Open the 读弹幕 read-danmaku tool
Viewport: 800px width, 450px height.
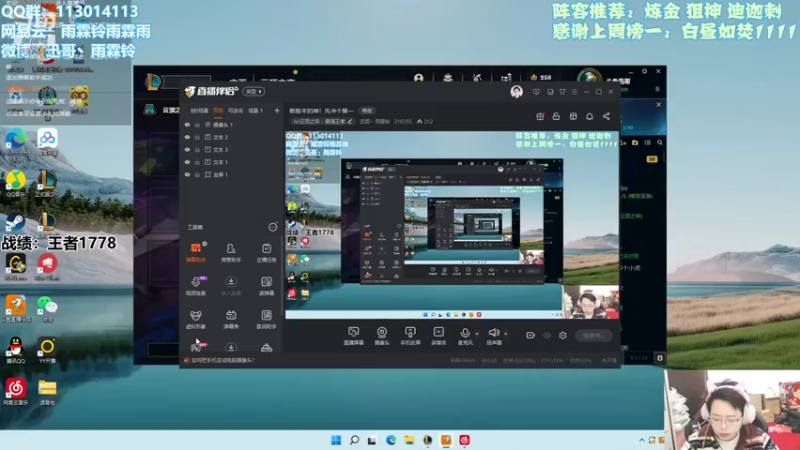[x=266, y=286]
